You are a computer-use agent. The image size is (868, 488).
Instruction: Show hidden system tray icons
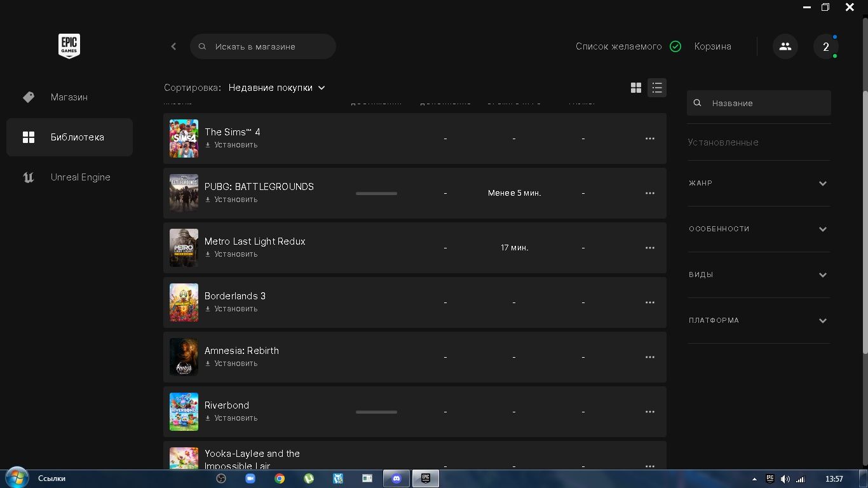(x=754, y=479)
